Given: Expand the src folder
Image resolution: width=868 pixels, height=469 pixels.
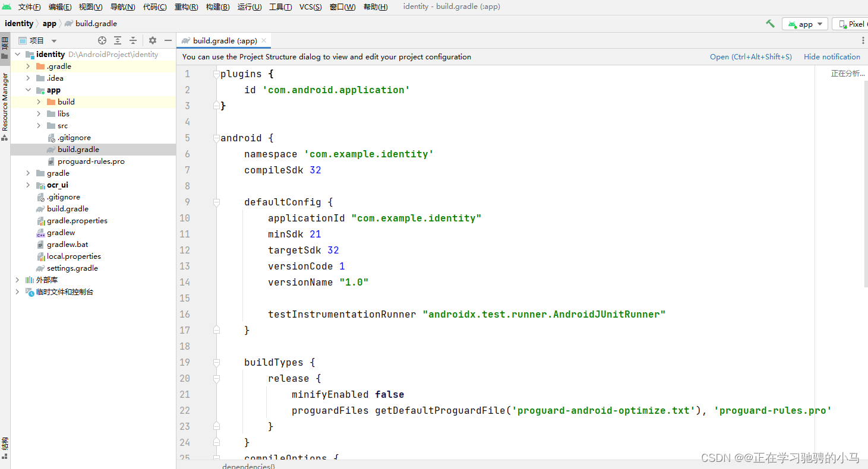Looking at the screenshot, I should [x=39, y=125].
